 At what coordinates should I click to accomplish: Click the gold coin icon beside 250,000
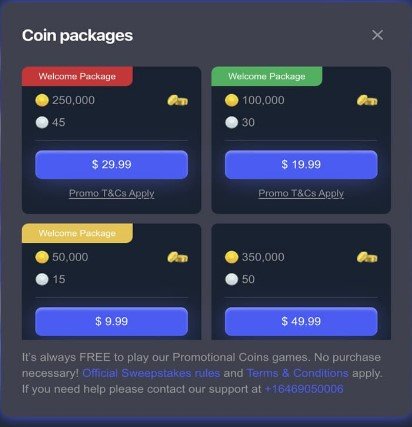pyautogui.click(x=42, y=100)
